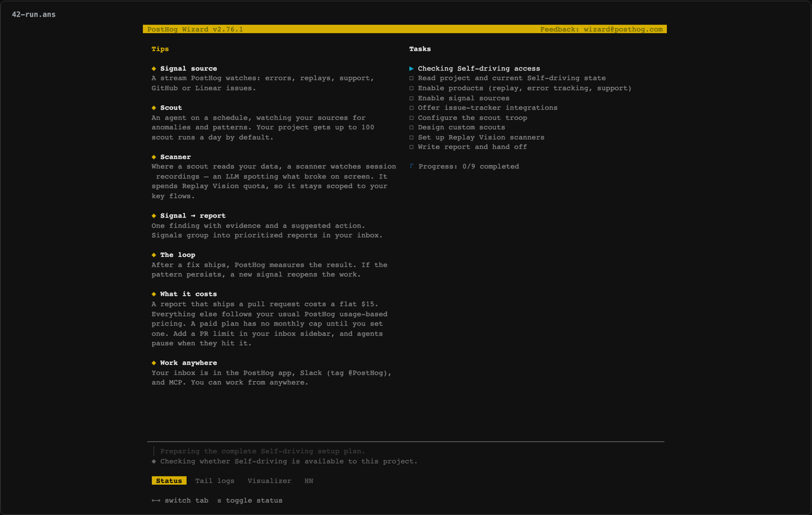Check the Enable signal sources box
The image size is (812, 515).
412,98
